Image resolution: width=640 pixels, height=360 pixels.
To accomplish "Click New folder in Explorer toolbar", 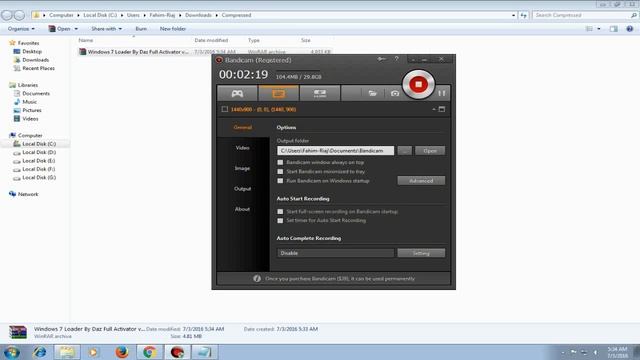I will click(173, 29).
